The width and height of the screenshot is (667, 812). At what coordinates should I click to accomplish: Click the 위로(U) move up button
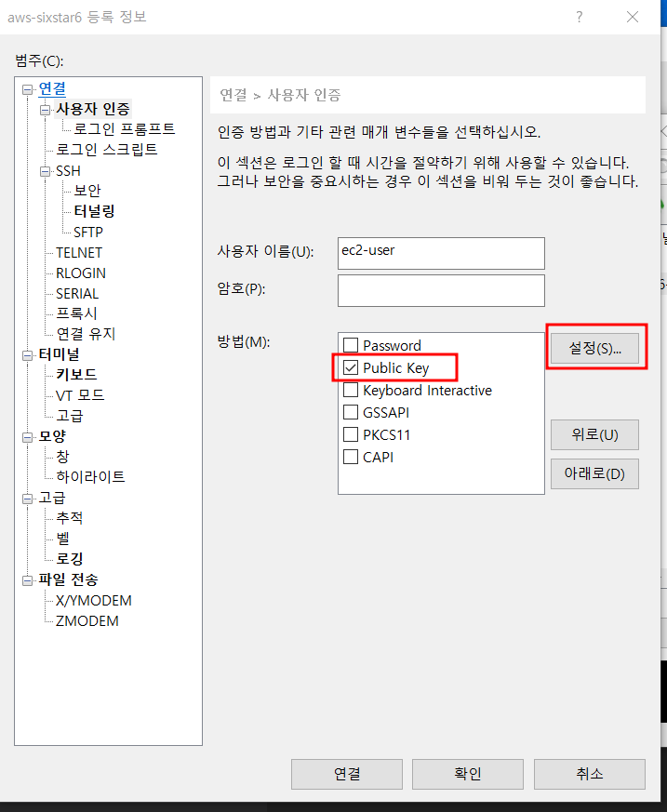(594, 434)
